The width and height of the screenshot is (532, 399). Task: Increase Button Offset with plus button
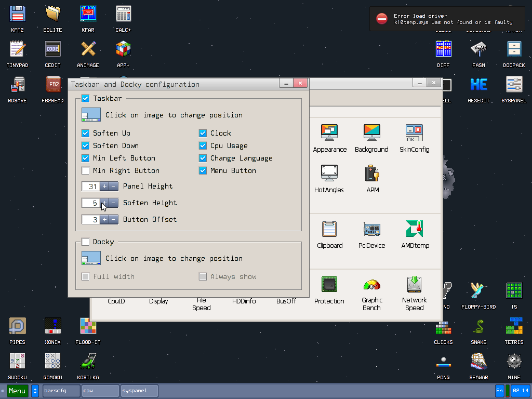(104, 219)
